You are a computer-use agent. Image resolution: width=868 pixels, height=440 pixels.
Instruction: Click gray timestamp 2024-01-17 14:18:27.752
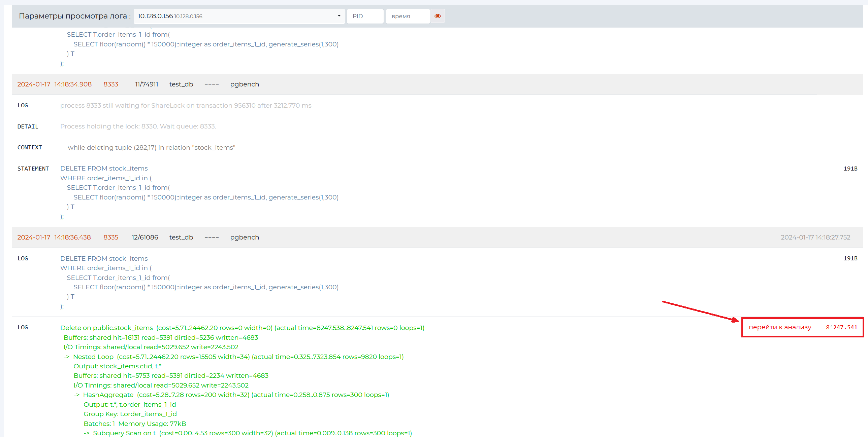(x=815, y=237)
